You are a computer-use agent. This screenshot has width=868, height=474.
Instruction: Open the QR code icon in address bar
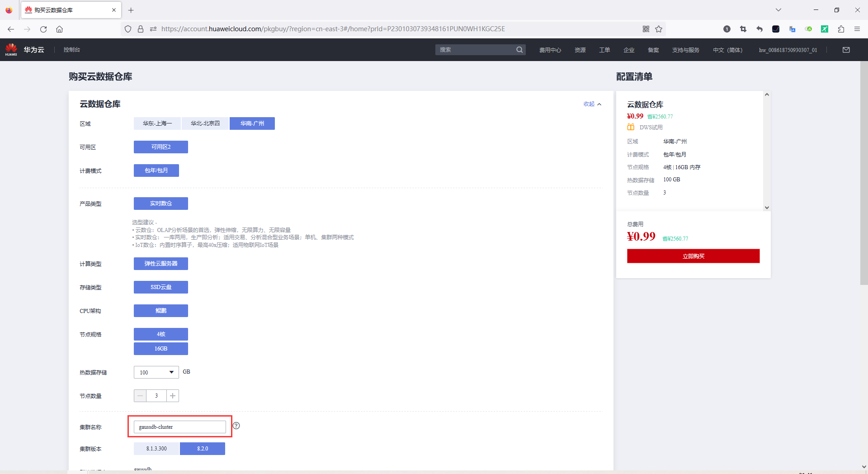click(646, 29)
